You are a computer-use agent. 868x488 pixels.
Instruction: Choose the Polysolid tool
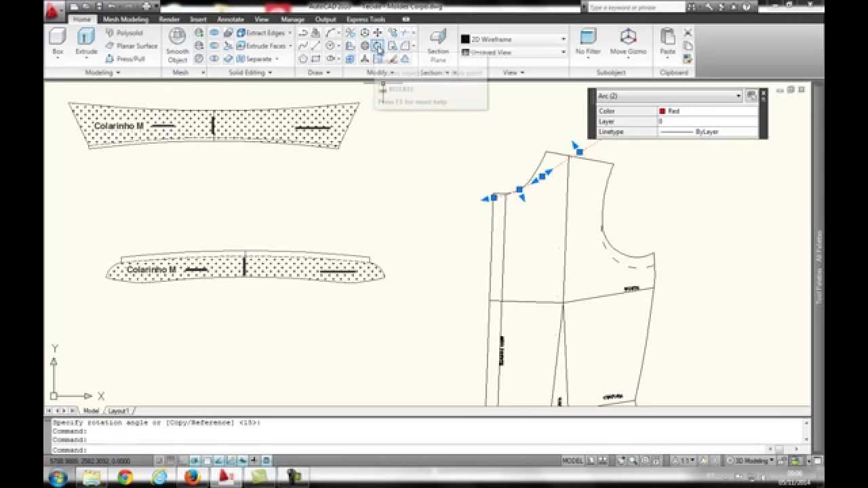(124, 33)
